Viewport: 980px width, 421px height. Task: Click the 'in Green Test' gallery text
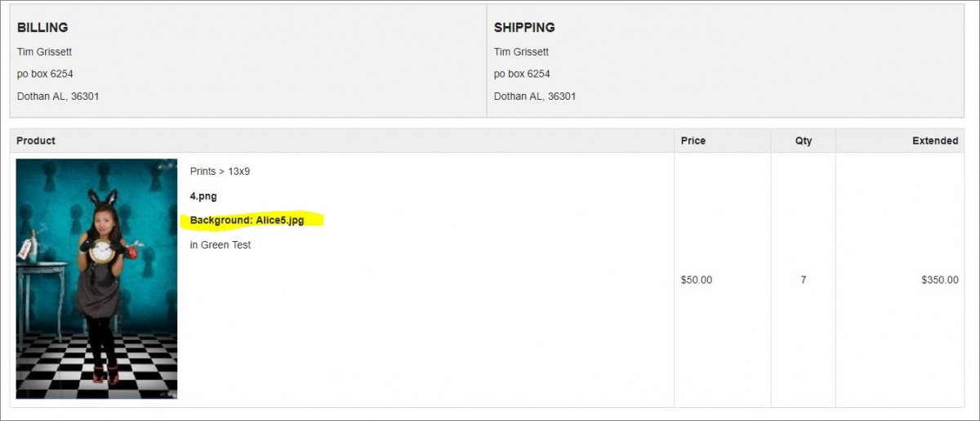click(220, 245)
